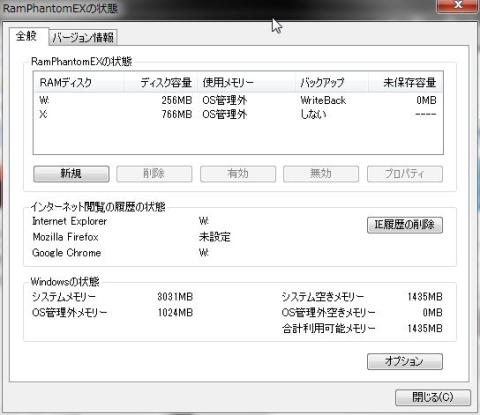Click the 無効 button

point(321,174)
